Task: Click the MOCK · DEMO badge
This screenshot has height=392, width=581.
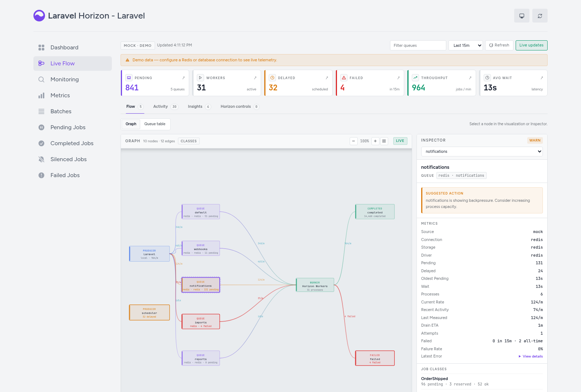Action: tap(138, 45)
